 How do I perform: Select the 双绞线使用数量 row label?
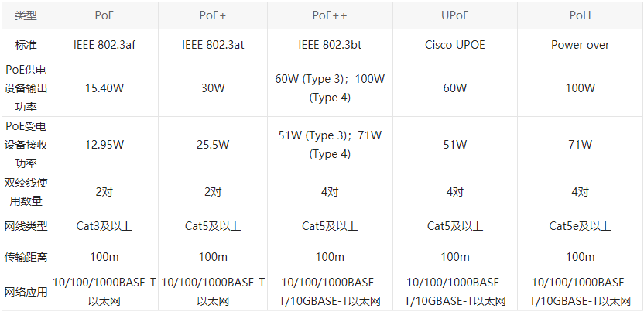click(26, 192)
